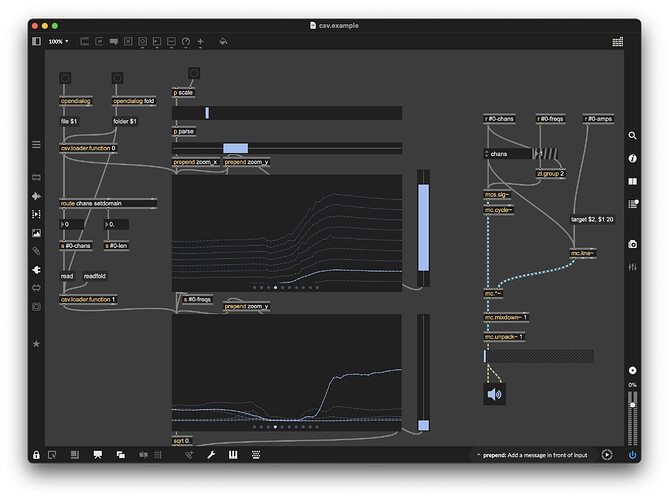Click the patching view arrow icon
Viewport: 668px width, 500px height.
[52, 455]
